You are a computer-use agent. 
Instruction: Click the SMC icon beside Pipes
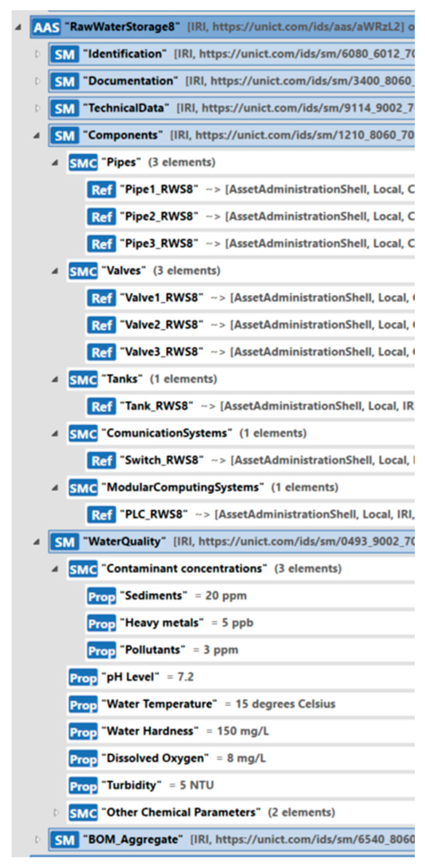tap(83, 163)
